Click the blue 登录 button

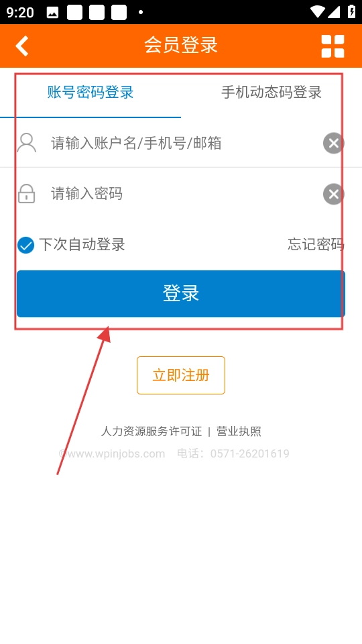(181, 294)
